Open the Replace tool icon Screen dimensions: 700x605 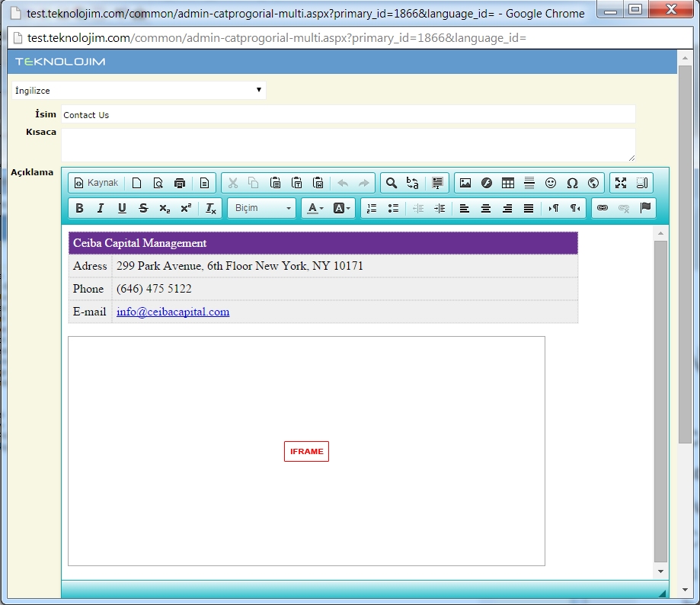point(413,183)
